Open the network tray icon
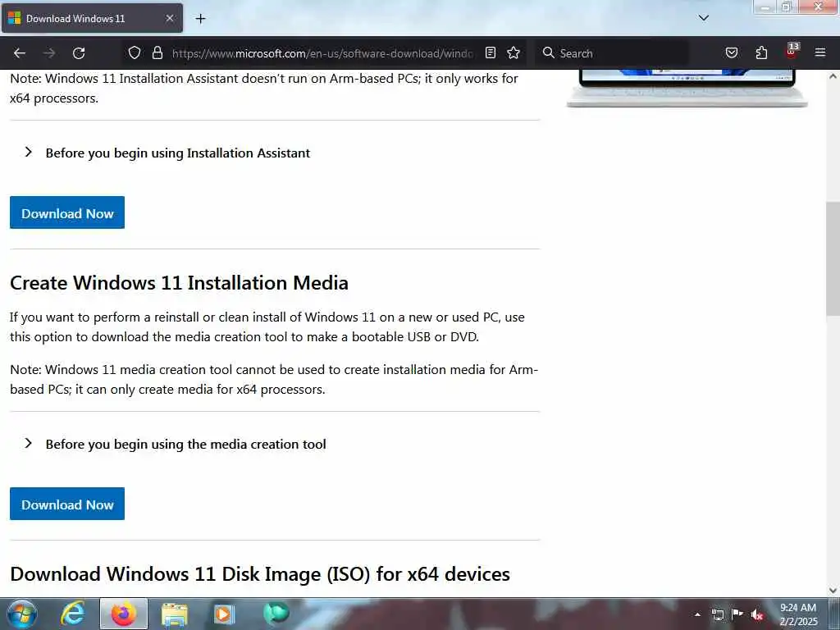 [x=717, y=614]
